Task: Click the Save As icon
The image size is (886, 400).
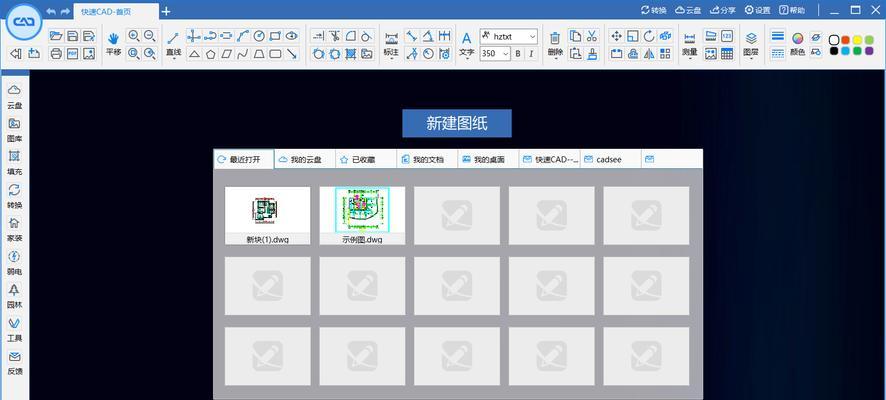Action: click(89, 36)
